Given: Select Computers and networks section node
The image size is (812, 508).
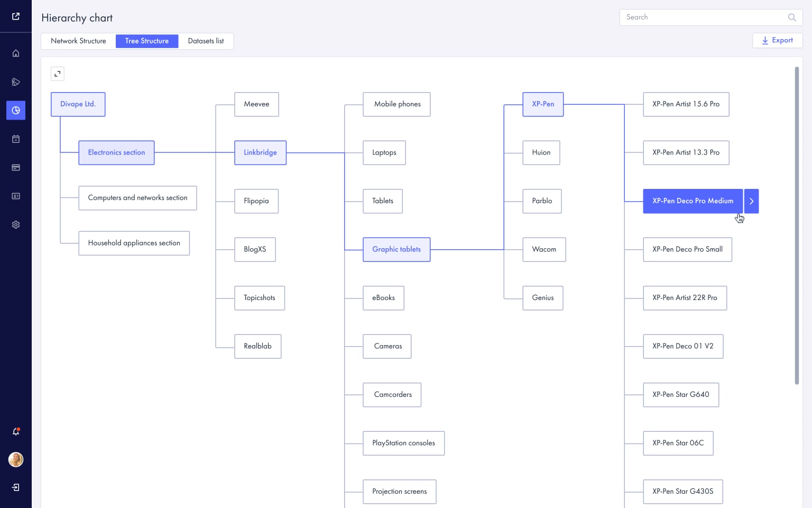Looking at the screenshot, I should [137, 198].
